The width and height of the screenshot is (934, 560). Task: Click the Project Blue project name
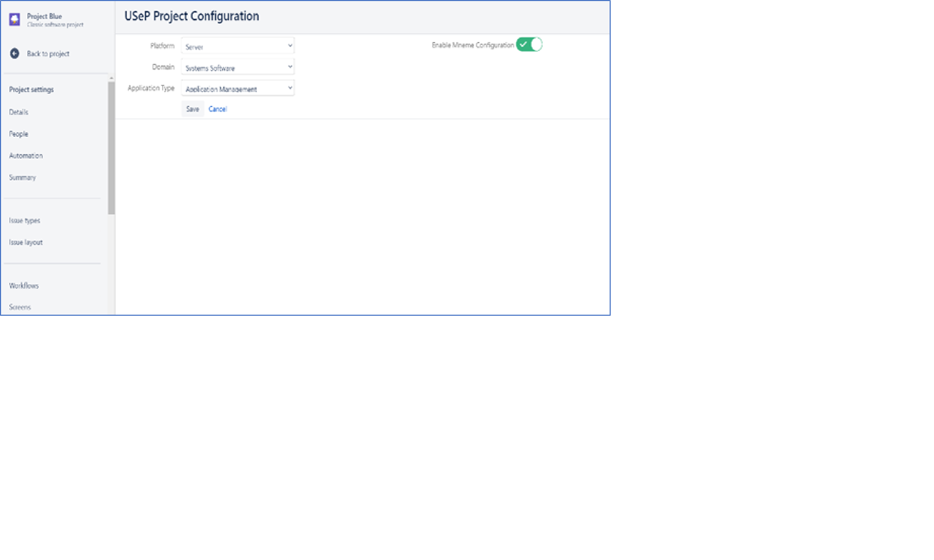44,16
